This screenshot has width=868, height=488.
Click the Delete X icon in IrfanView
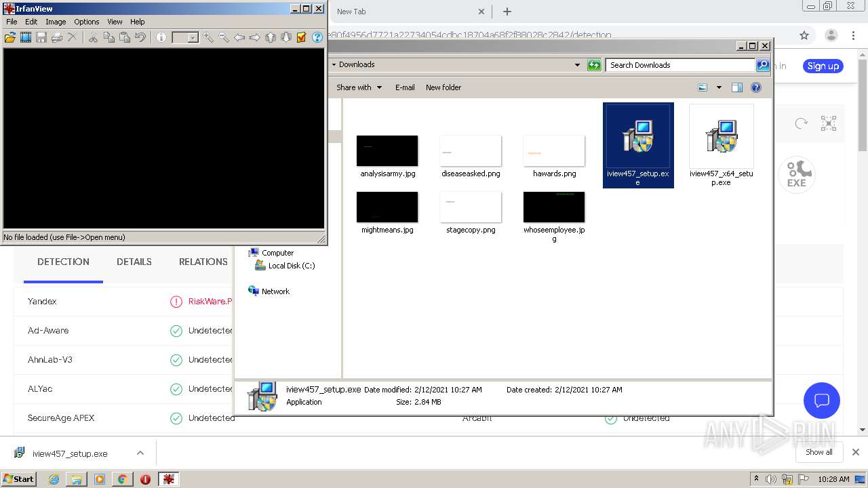click(72, 37)
